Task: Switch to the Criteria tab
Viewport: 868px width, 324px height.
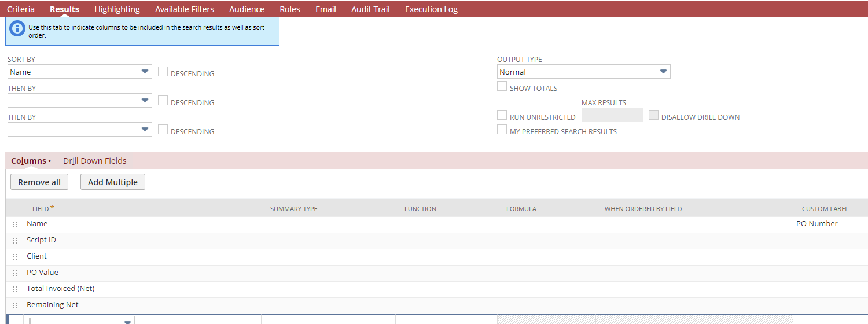Action: tap(21, 9)
